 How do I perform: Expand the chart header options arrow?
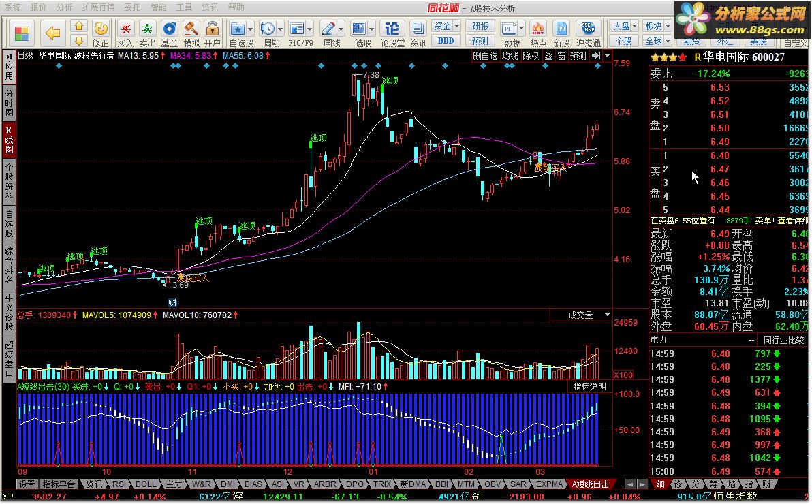(x=608, y=56)
